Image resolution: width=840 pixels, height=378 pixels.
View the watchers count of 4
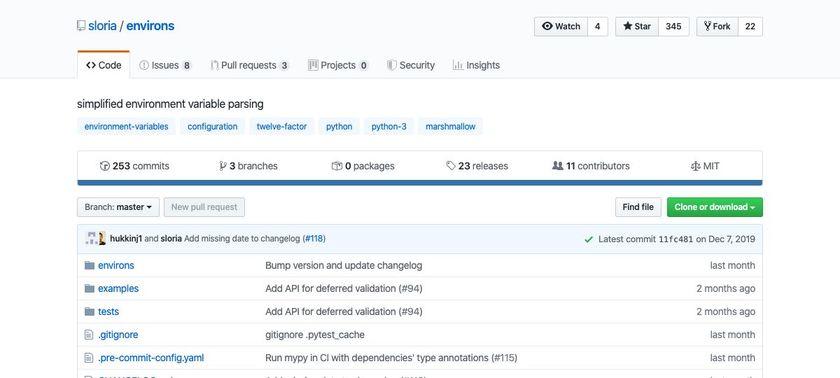[597, 26]
